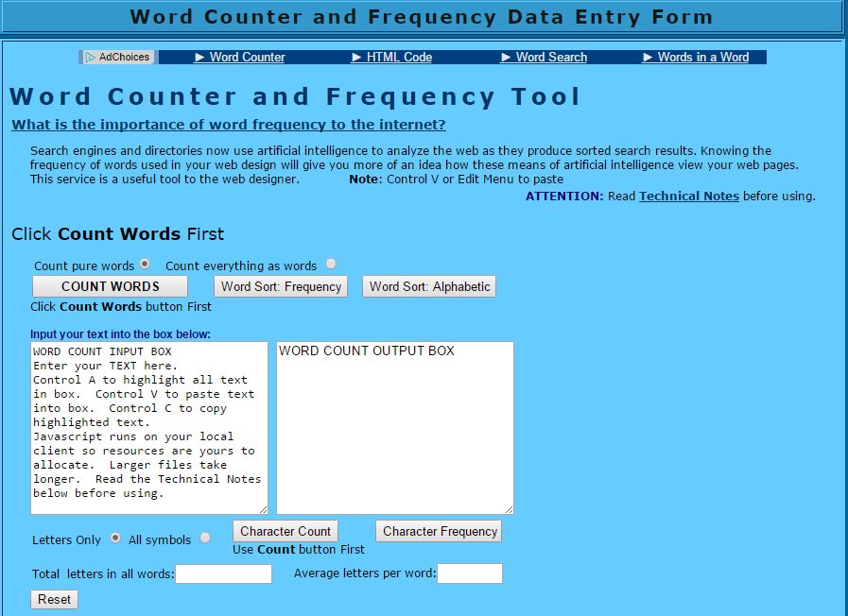Select the Count everything as words option

tap(330, 264)
